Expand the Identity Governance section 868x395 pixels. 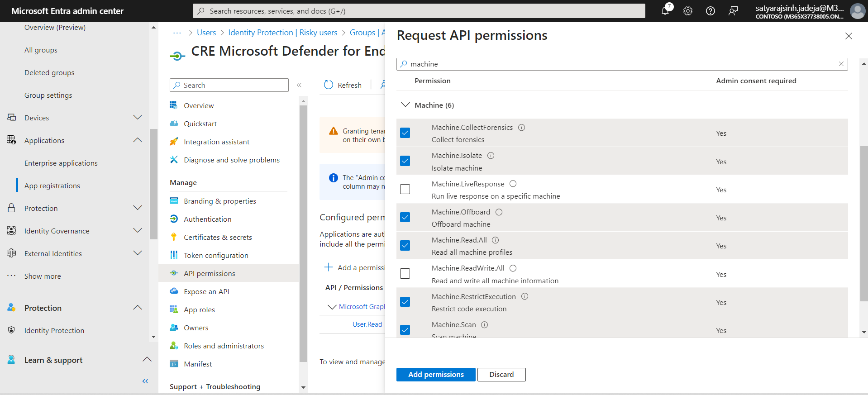pos(138,231)
